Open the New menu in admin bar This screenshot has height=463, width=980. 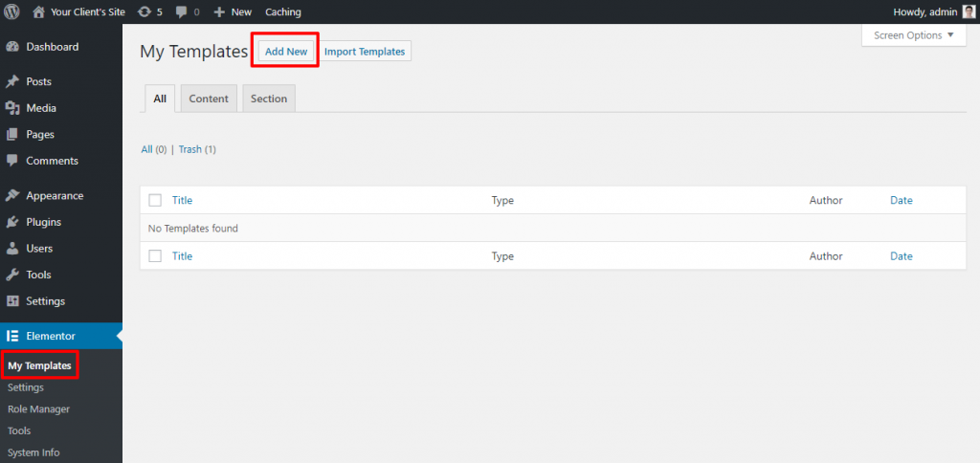point(241,11)
